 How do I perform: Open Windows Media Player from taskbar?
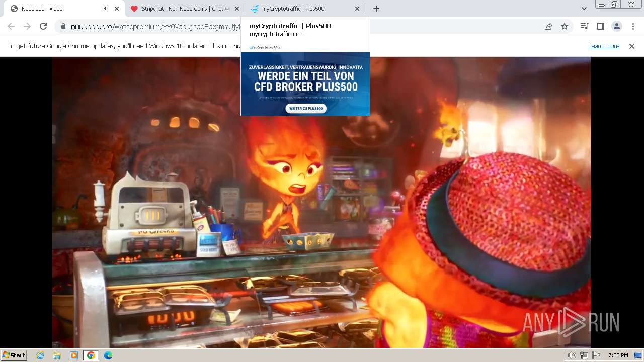click(x=74, y=355)
